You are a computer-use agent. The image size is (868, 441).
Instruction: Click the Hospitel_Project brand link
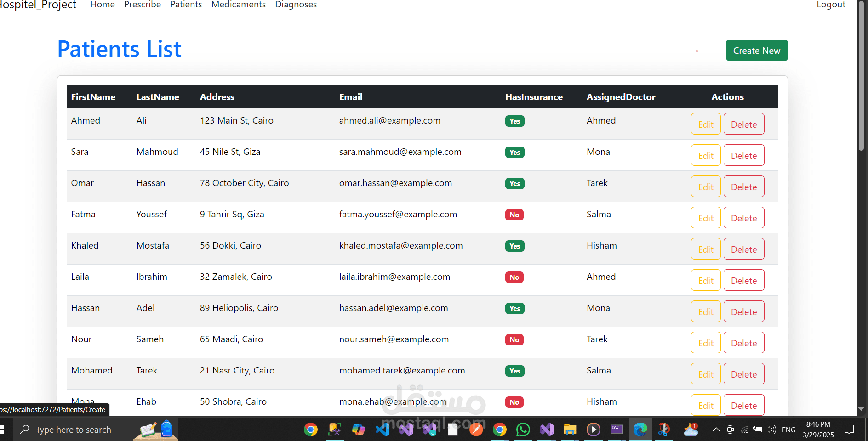coord(38,5)
